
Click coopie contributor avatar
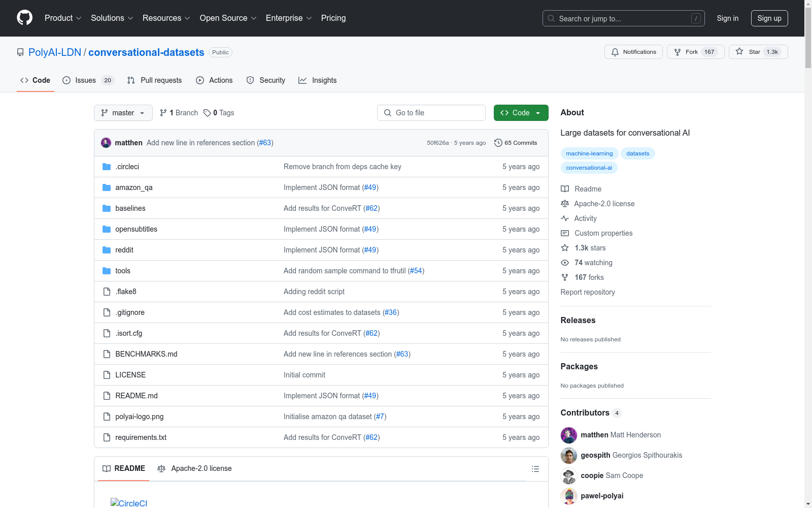pos(569,475)
